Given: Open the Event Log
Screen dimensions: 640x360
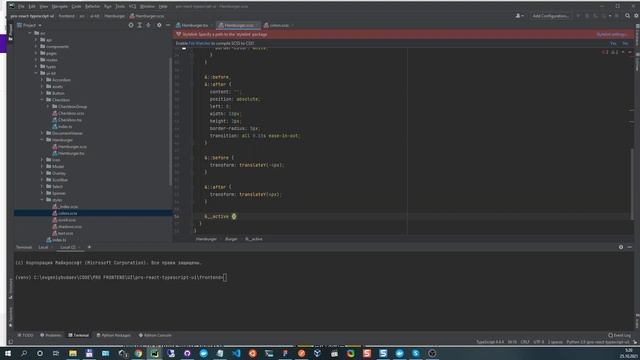Looking at the screenshot, I should tap(620, 336).
